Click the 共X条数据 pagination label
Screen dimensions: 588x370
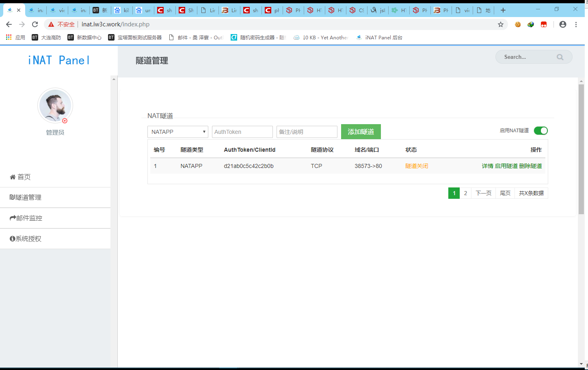[532, 193]
